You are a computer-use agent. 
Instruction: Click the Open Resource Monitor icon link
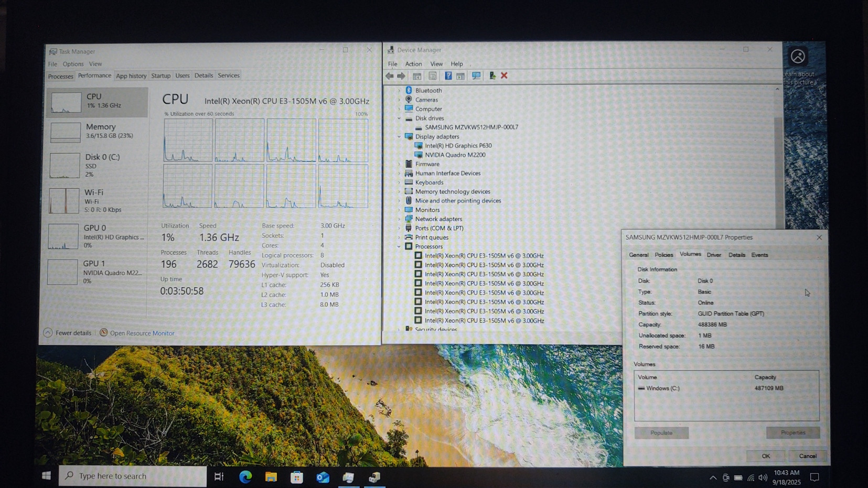point(104,333)
